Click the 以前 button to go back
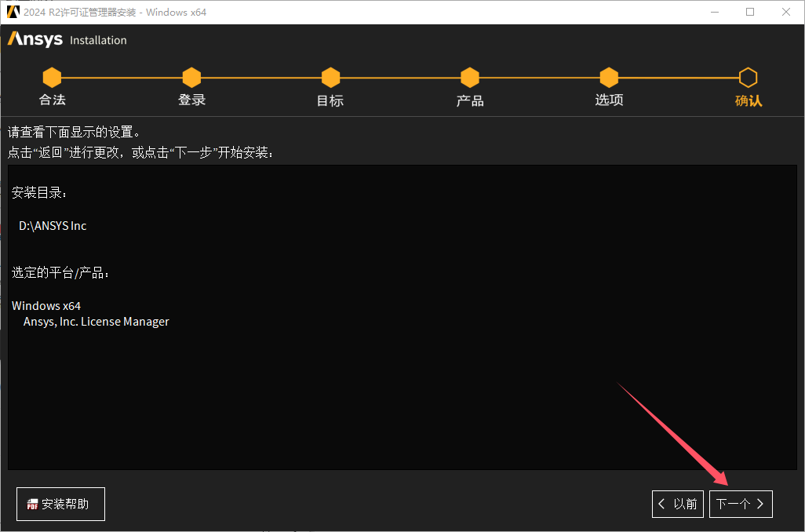The width and height of the screenshot is (805, 532). [x=677, y=504]
